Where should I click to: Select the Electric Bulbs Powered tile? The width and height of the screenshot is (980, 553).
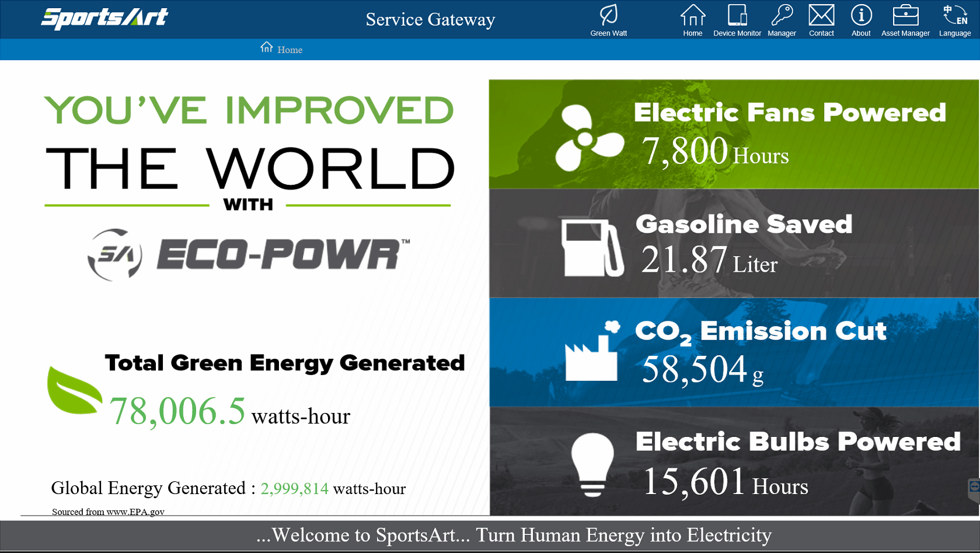733,461
